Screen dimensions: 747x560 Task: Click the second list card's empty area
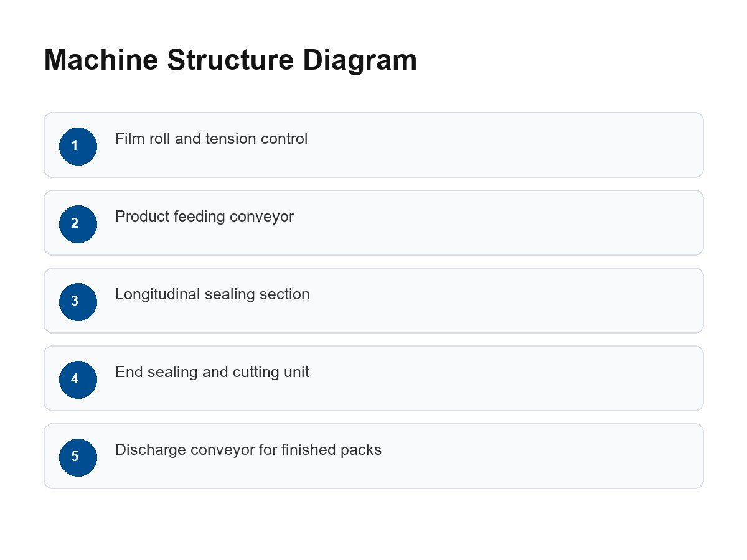498,223
